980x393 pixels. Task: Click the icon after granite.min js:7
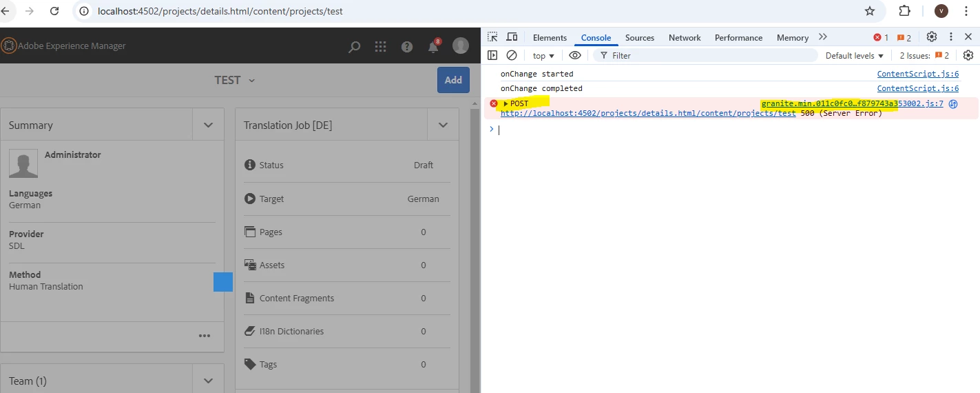(x=953, y=104)
